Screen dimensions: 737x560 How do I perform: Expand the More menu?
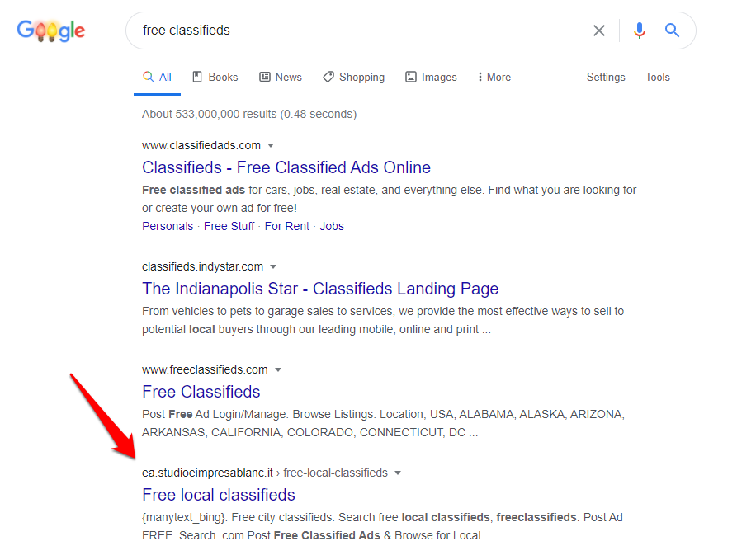pos(494,77)
